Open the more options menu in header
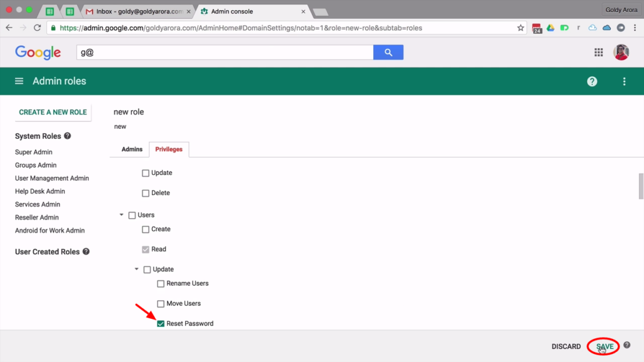The image size is (644, 362). pos(624,81)
